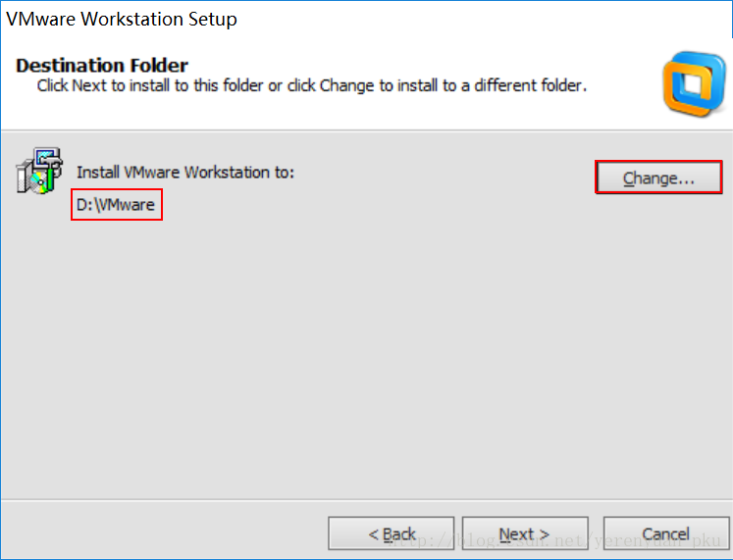
Task: Go to the previous step with Back
Action: 391,534
